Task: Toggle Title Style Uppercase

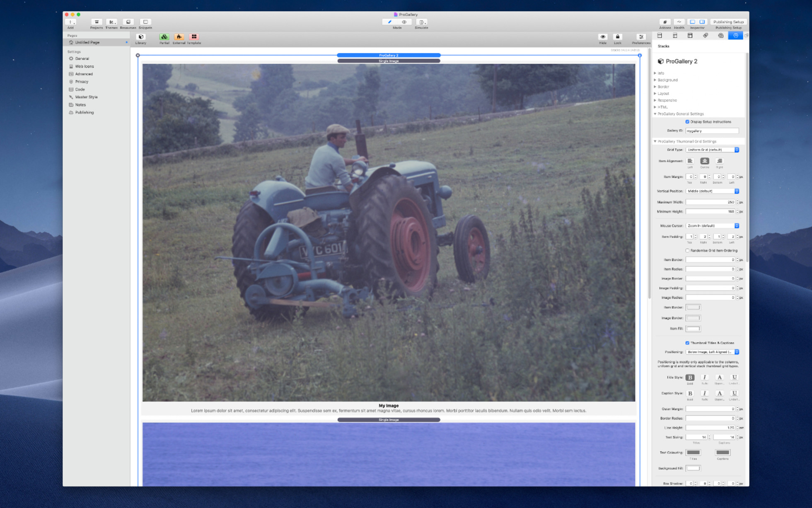Action: pyautogui.click(x=720, y=377)
